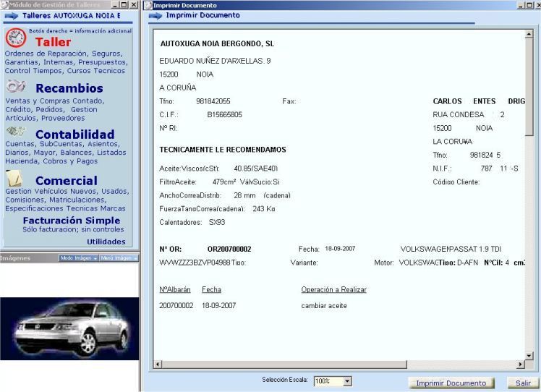Click the blue arrow beside Imprimir Documento heading
This screenshot has width=541, height=392.
[x=156, y=16]
